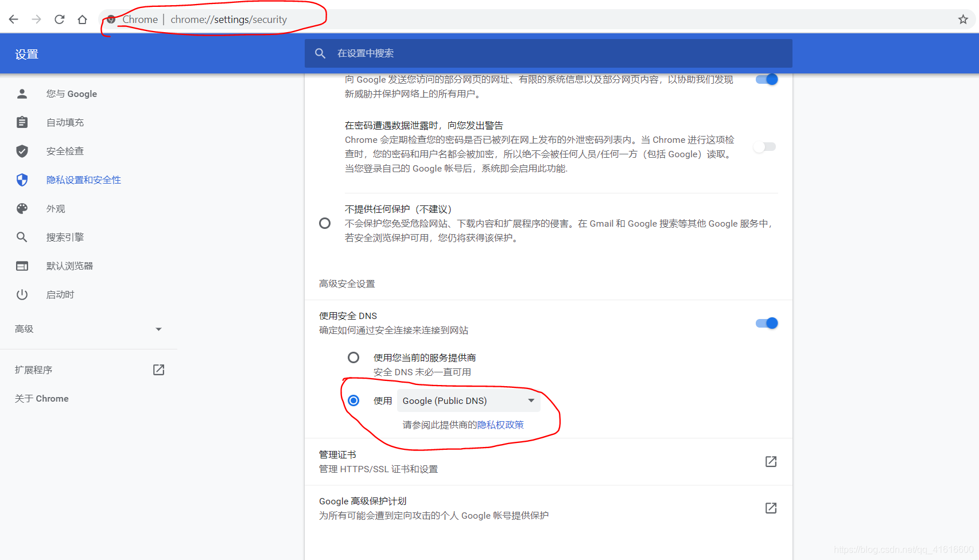The image size is (979, 560).
Task: Click the power icon for 启动时
Action: [22, 294]
